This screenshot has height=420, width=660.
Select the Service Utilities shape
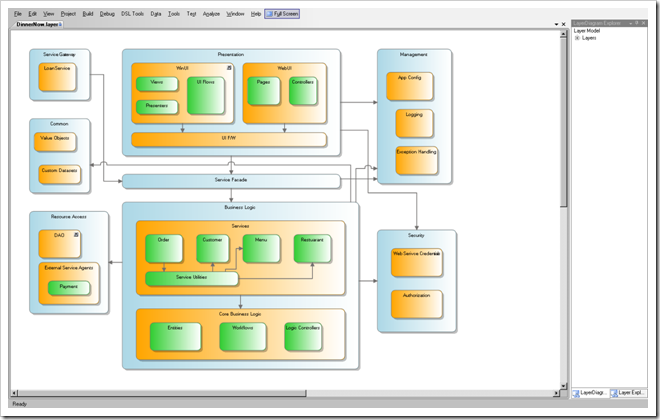[192, 279]
